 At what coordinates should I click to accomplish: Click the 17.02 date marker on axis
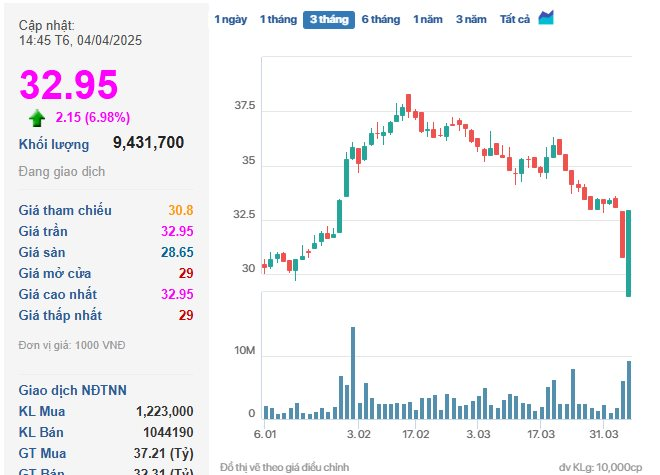(x=415, y=434)
